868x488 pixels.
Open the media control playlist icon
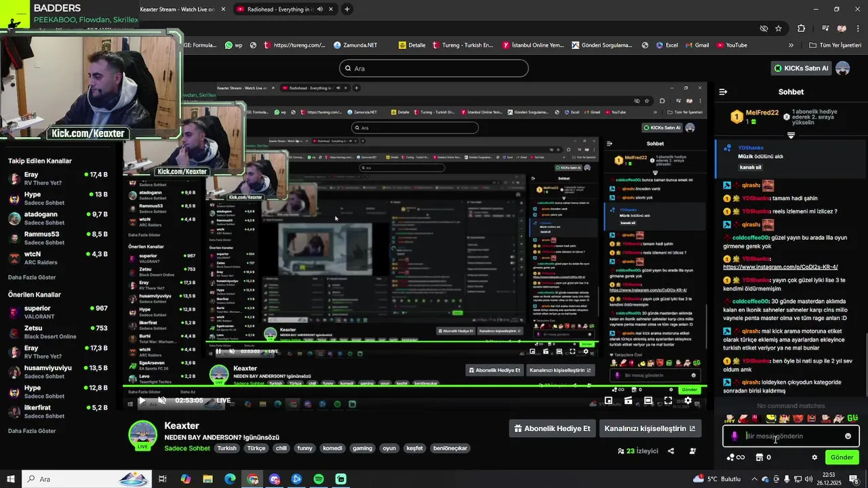coord(825,28)
